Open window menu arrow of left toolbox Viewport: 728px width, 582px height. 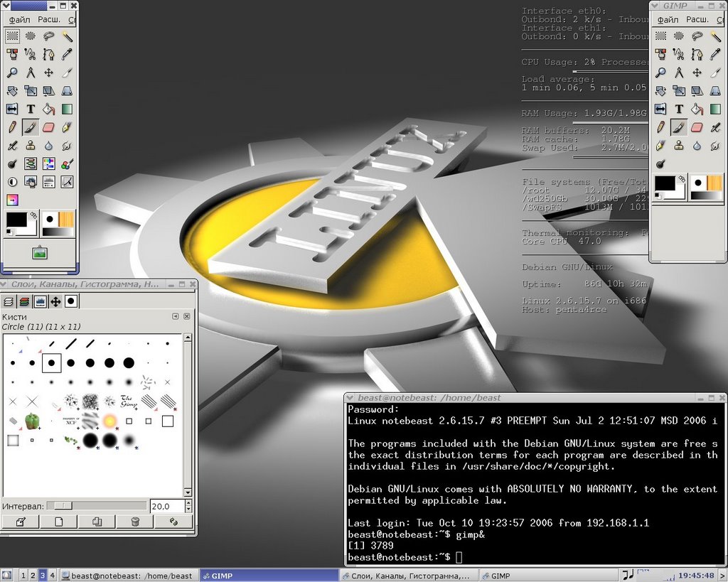point(6,6)
